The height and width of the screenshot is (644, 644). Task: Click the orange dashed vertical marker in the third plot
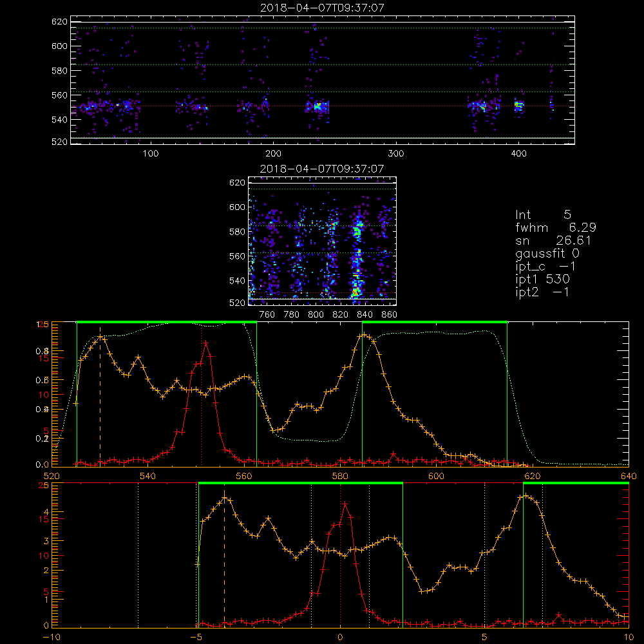tap(100, 396)
